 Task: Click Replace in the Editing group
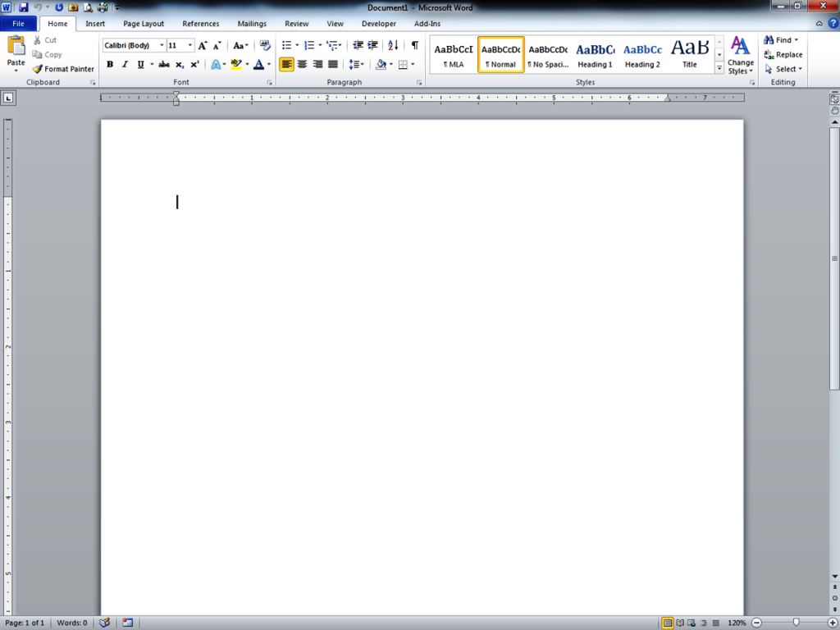783,54
